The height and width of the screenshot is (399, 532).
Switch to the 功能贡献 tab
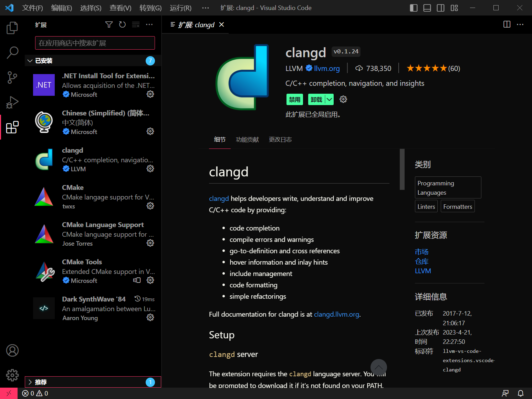pos(247,140)
